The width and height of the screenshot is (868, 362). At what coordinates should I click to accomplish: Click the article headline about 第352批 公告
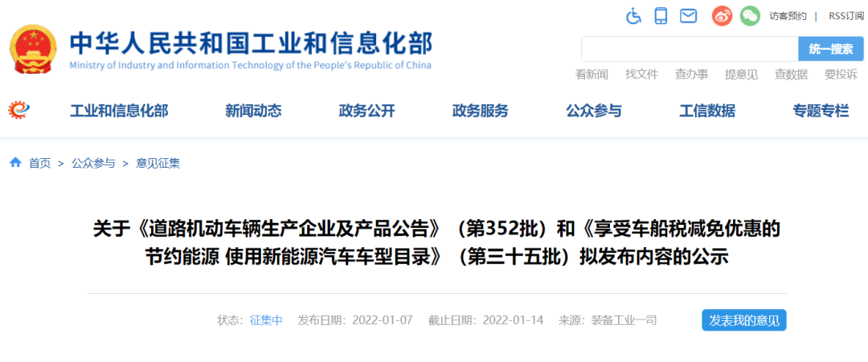point(436,243)
